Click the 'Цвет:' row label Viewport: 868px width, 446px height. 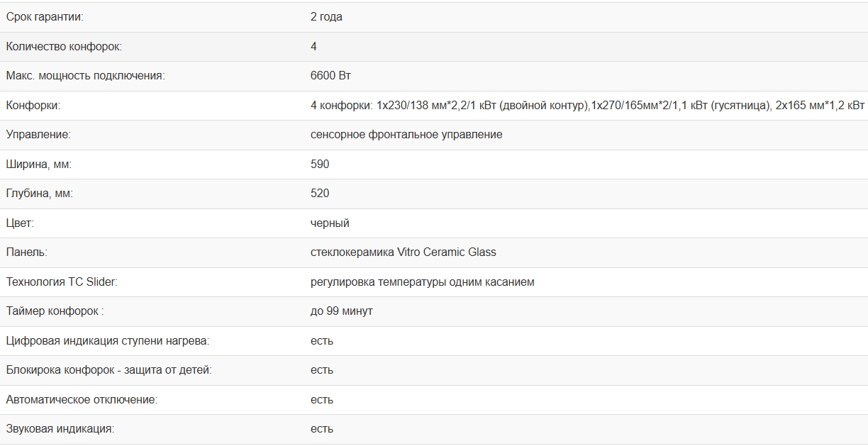click(20, 223)
